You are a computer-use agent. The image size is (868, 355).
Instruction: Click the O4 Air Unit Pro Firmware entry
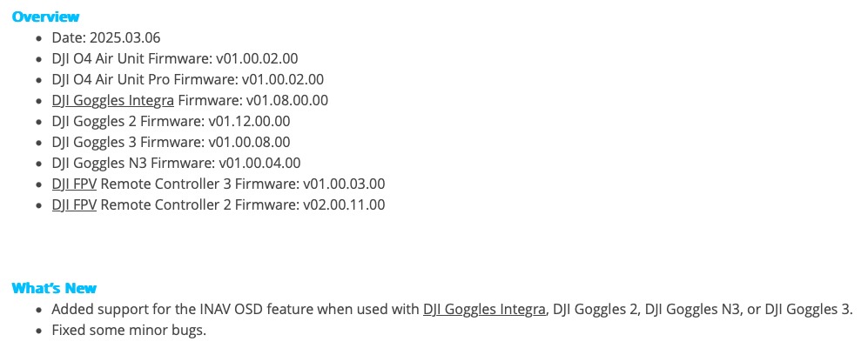[188, 79]
